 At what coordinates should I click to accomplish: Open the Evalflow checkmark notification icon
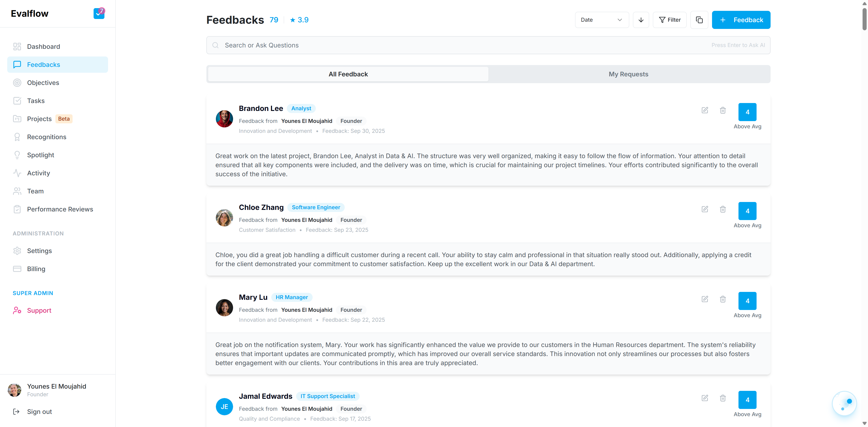(x=99, y=14)
